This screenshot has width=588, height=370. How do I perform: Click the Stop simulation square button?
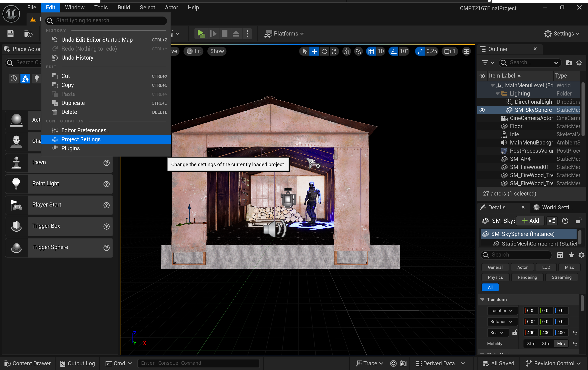coord(224,33)
